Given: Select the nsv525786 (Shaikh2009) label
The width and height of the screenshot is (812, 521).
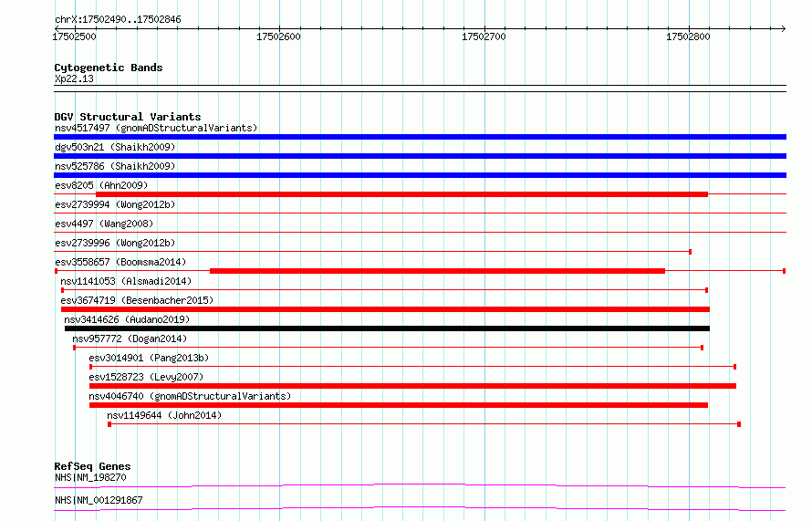Looking at the screenshot, I should [115, 166].
